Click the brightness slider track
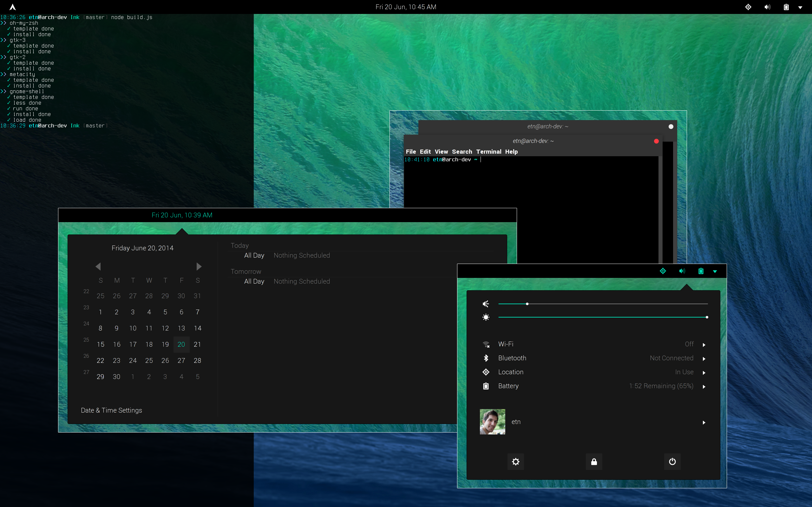This screenshot has width=812, height=507. (603, 317)
